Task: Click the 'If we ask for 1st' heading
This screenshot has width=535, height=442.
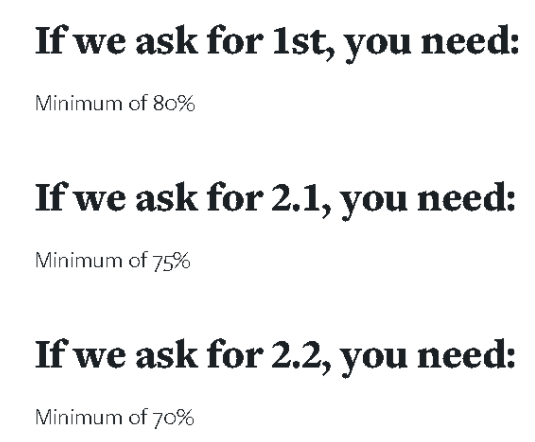Action: (x=277, y=42)
